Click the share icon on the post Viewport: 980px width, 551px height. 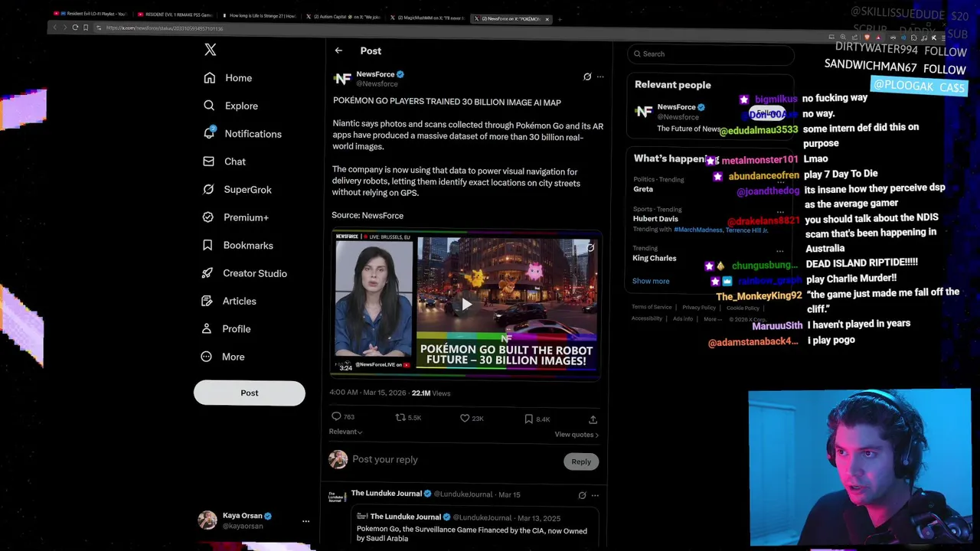click(593, 419)
